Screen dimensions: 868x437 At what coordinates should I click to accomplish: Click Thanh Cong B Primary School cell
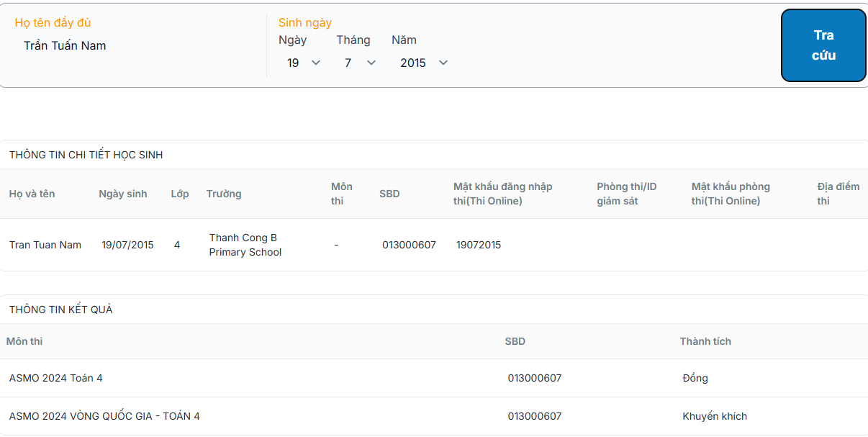[245, 245]
